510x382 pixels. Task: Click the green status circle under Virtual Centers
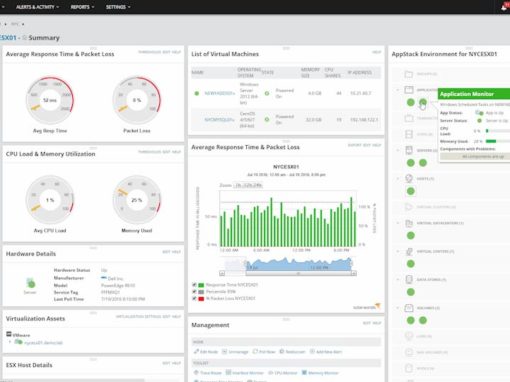point(411,264)
